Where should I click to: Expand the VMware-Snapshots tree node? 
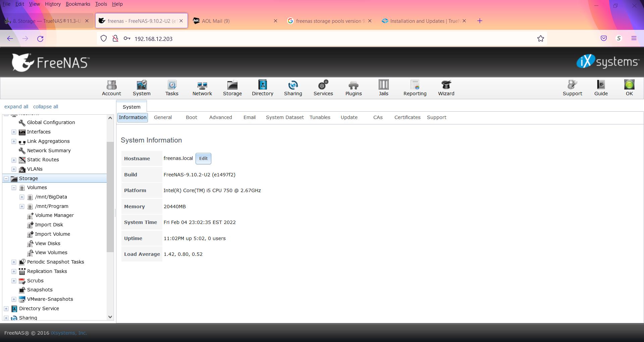point(14,299)
